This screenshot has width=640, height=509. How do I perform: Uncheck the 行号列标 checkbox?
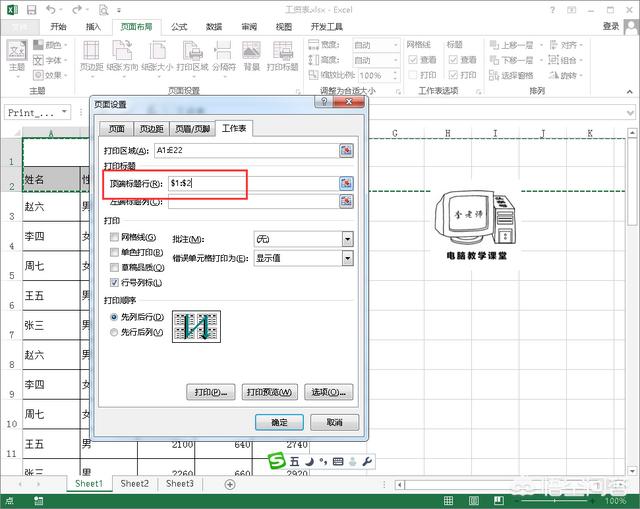114,283
